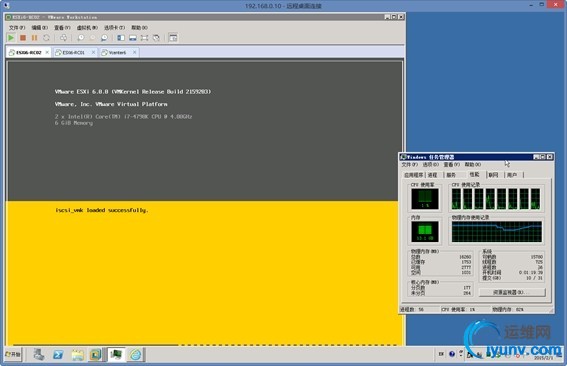The image size is (567, 366).
Task: Switch to the Vcenter6 VM tab
Action: pos(117,52)
